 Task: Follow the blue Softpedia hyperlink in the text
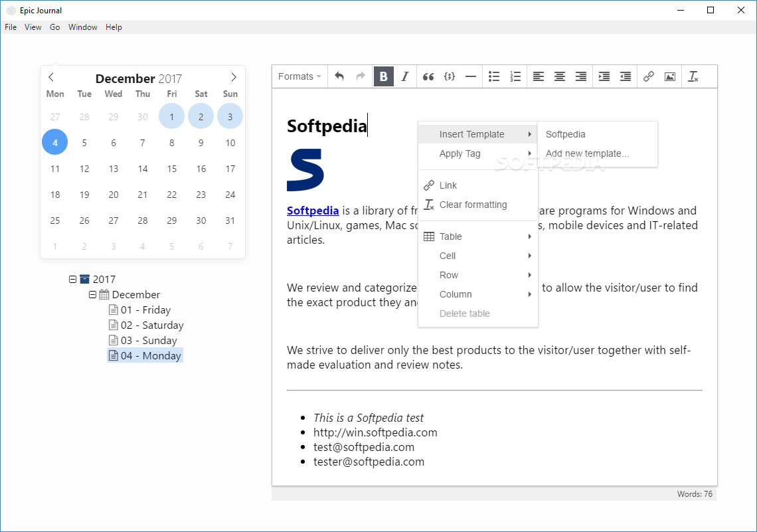pos(313,211)
